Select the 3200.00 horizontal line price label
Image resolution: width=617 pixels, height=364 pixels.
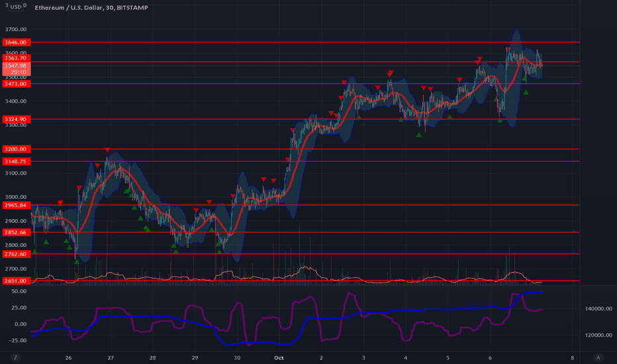[16, 149]
